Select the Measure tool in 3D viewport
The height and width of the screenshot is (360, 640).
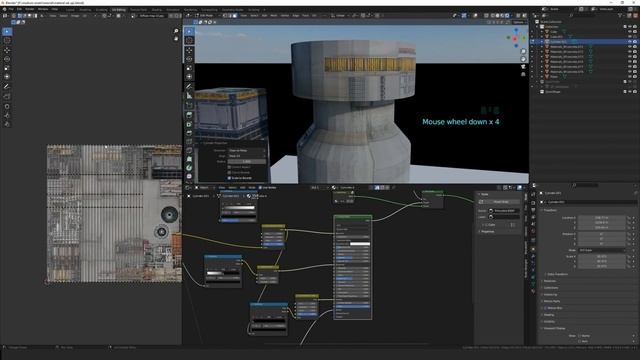click(x=189, y=96)
